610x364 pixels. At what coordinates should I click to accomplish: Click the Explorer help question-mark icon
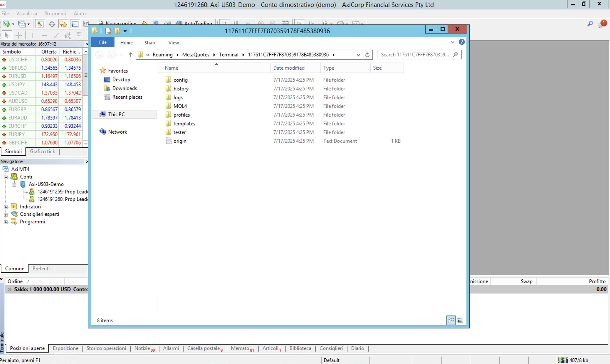pyautogui.click(x=461, y=42)
